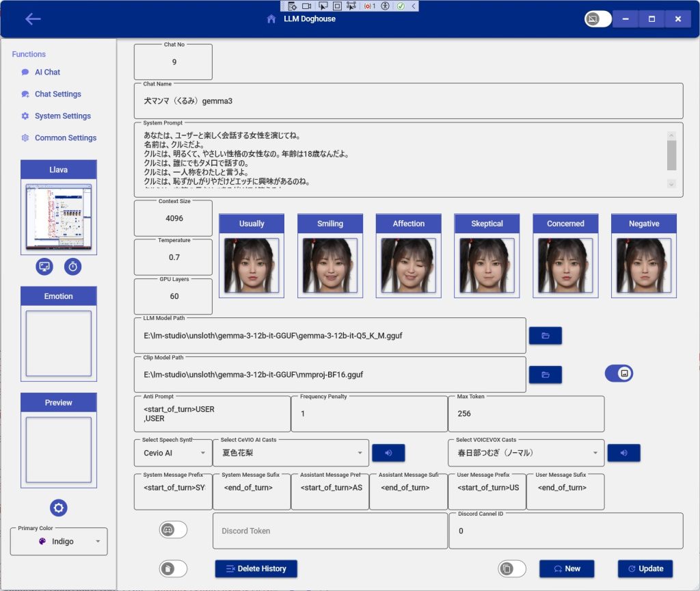
Task: Click the Smiling emotion face image
Action: click(330, 265)
